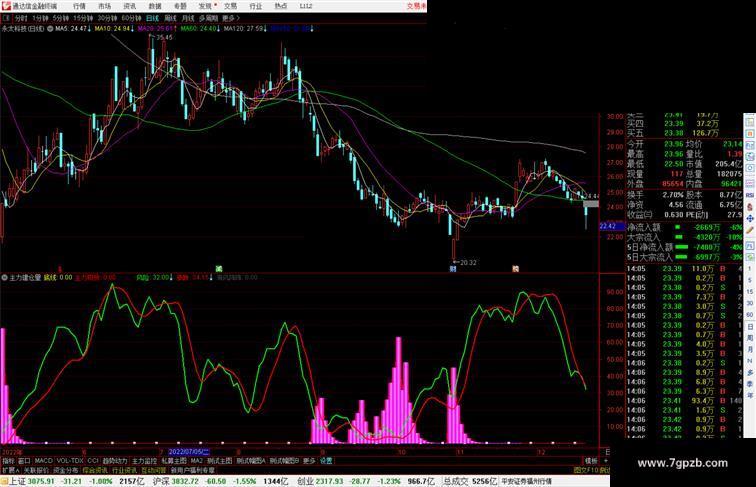
Task: Toggle the MA5 indicator arrow
Action: point(89,29)
